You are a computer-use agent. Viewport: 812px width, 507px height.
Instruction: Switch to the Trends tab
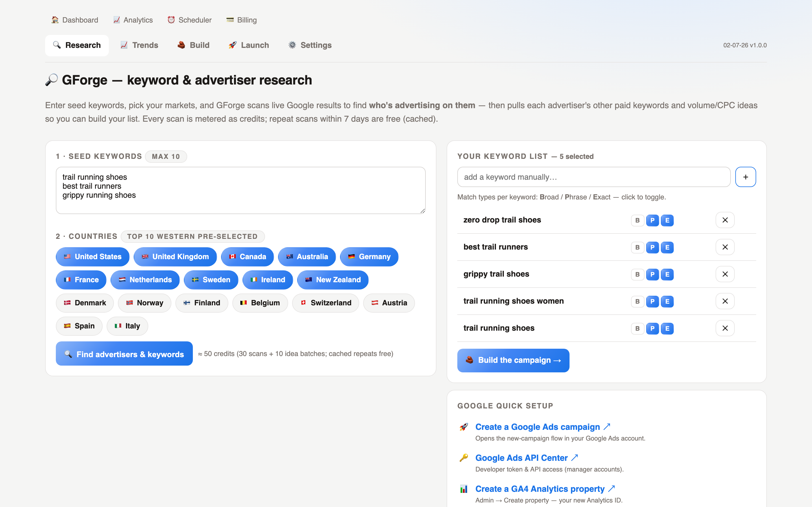point(139,45)
